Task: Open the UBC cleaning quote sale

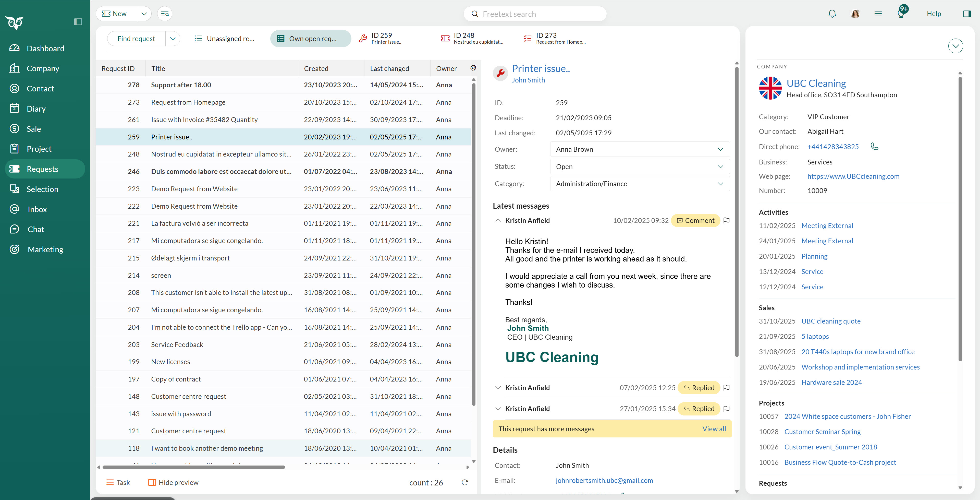Action: pyautogui.click(x=830, y=321)
